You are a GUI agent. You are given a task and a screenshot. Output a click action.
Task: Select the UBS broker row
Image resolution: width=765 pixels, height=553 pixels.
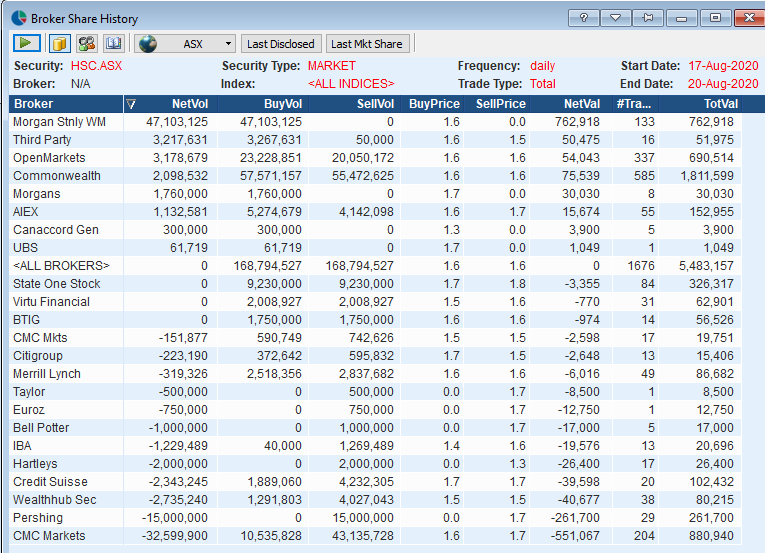[x=375, y=248]
